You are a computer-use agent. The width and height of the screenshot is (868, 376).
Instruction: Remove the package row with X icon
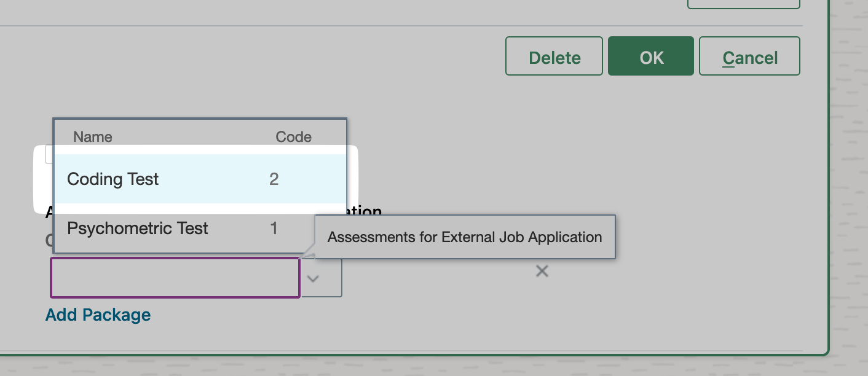542,271
